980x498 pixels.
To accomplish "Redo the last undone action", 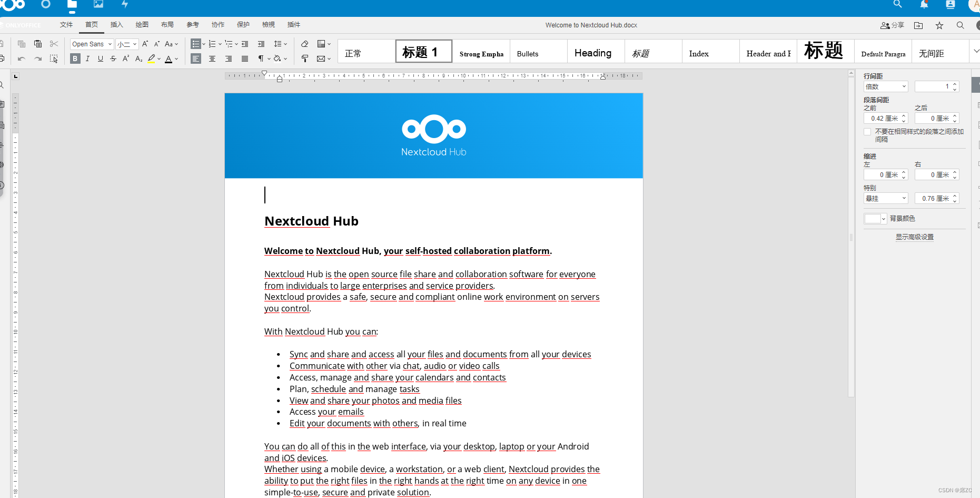I will [38, 59].
